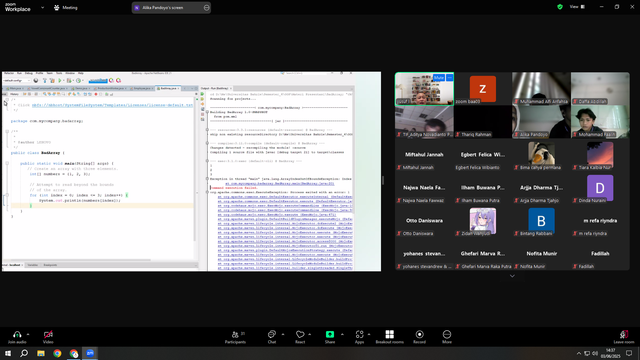Click the green security shield icon
640x360 pixels.
click(x=560, y=7)
